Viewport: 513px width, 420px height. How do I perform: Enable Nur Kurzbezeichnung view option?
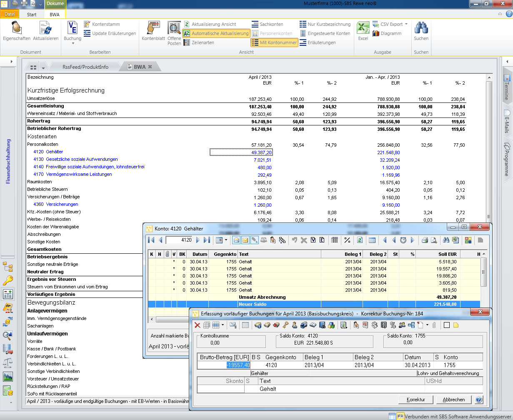coord(325,24)
